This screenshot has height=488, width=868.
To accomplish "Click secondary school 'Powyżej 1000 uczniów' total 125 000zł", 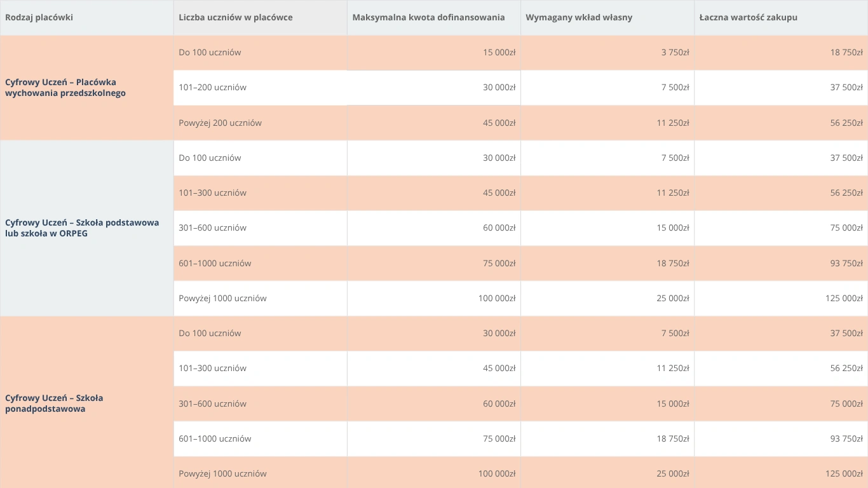I will (781, 473).
